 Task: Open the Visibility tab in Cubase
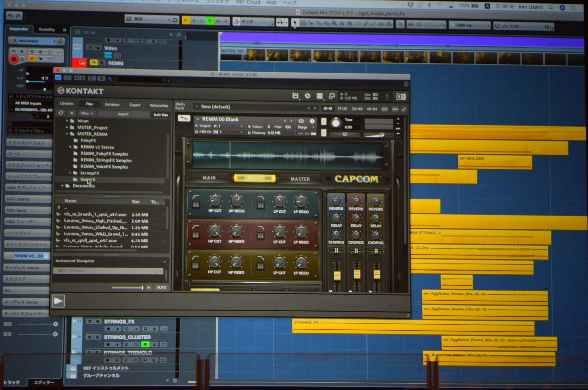coord(47,30)
